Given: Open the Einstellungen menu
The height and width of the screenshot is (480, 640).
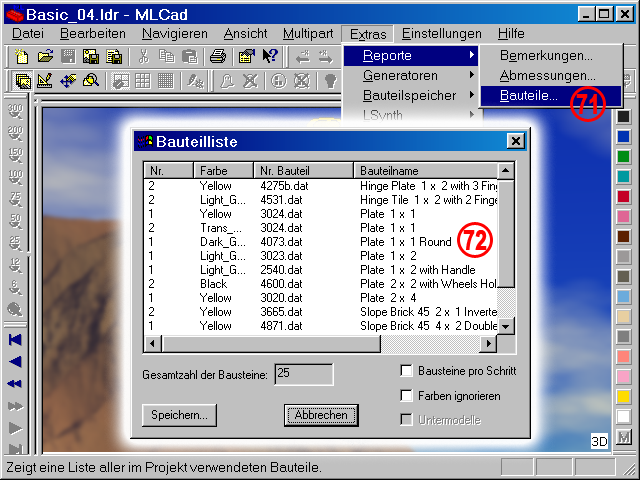Looking at the screenshot, I should click(x=442, y=33).
